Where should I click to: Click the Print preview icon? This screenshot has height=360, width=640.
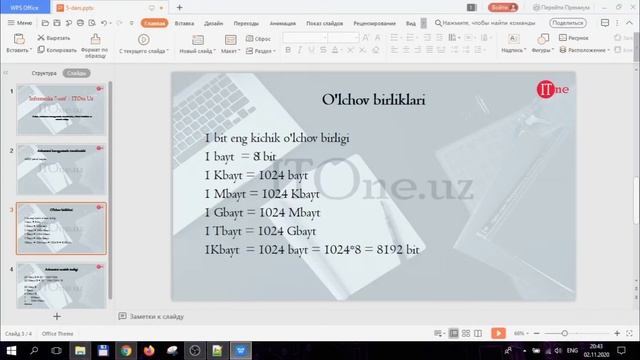point(92,23)
